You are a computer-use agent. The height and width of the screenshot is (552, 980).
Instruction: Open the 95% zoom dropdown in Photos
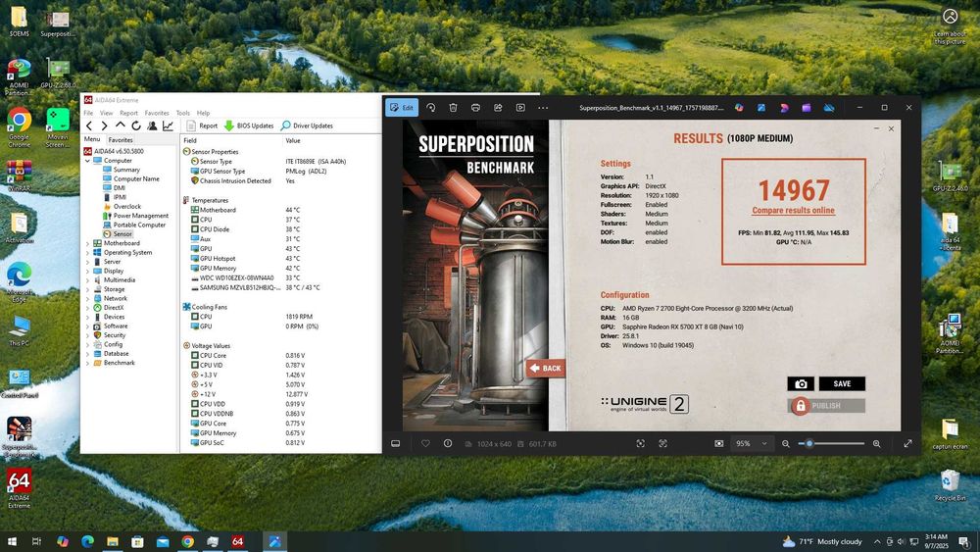coord(752,444)
